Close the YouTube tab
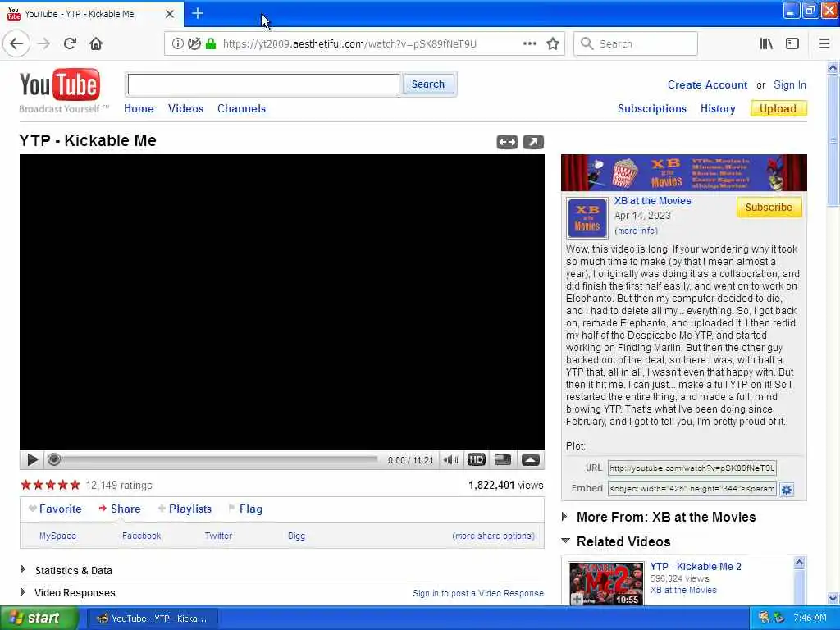Screen dimensions: 840x630 pos(170,14)
